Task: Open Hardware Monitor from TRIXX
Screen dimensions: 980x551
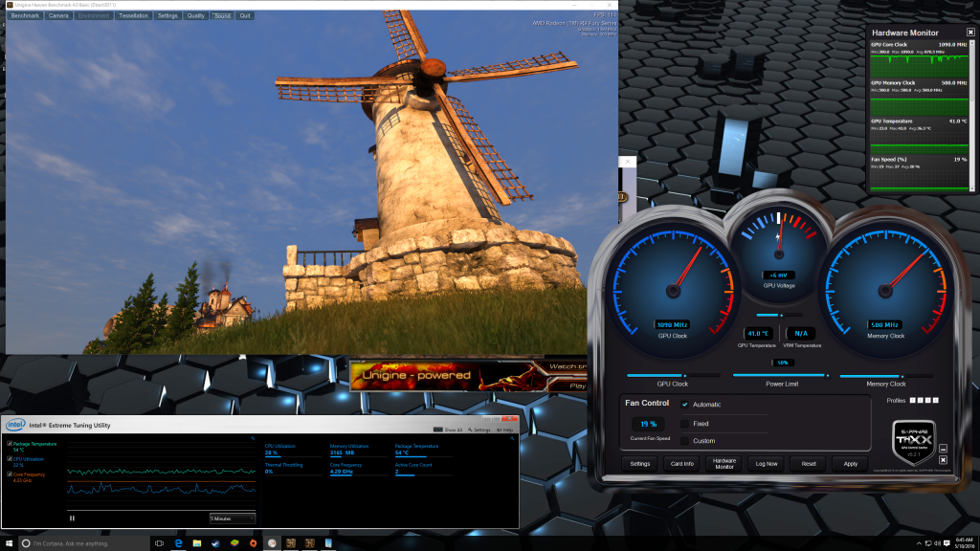Action: pyautogui.click(x=724, y=464)
